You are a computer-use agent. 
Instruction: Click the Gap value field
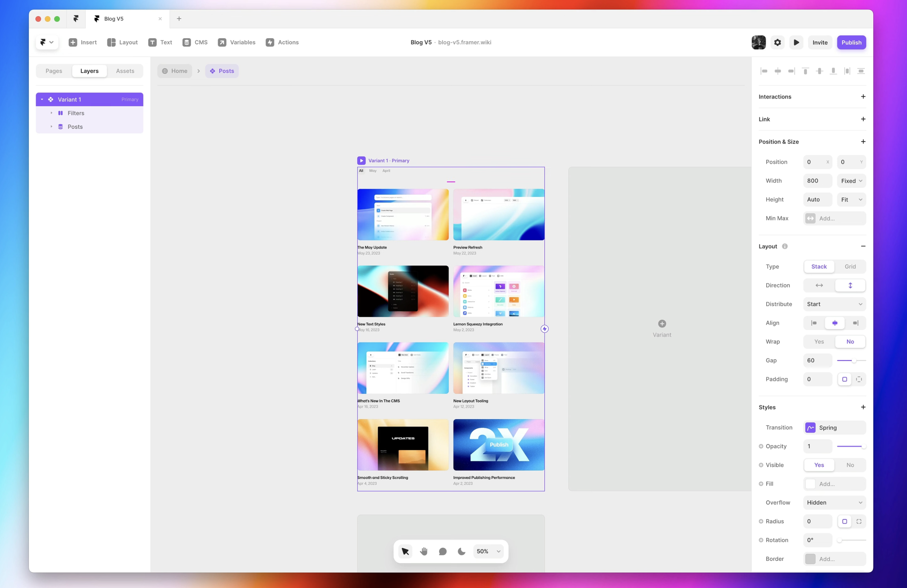tap(817, 360)
